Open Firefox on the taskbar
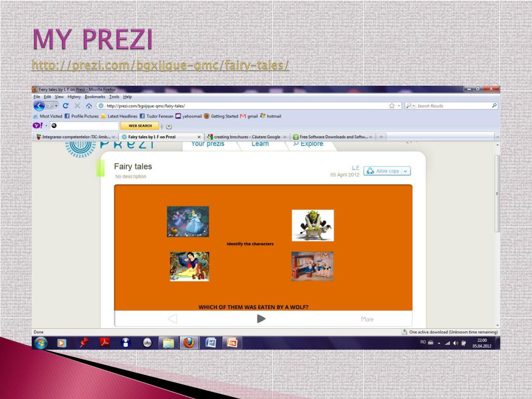 click(189, 343)
